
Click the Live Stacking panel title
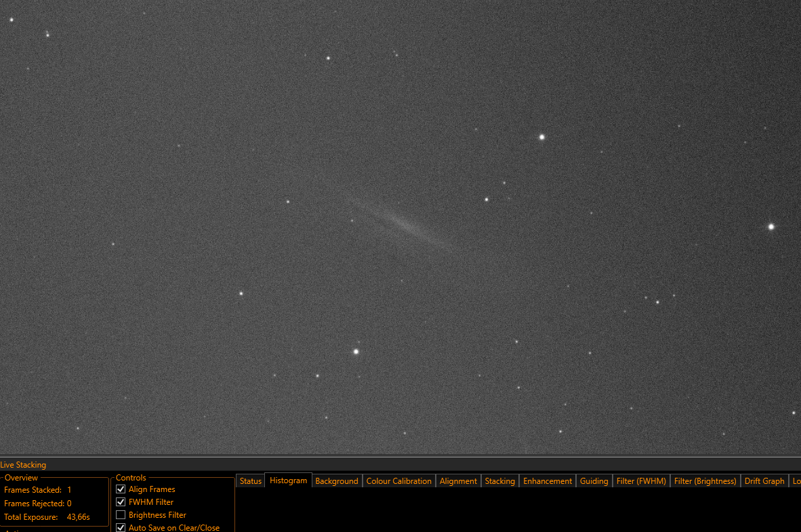[x=23, y=465]
